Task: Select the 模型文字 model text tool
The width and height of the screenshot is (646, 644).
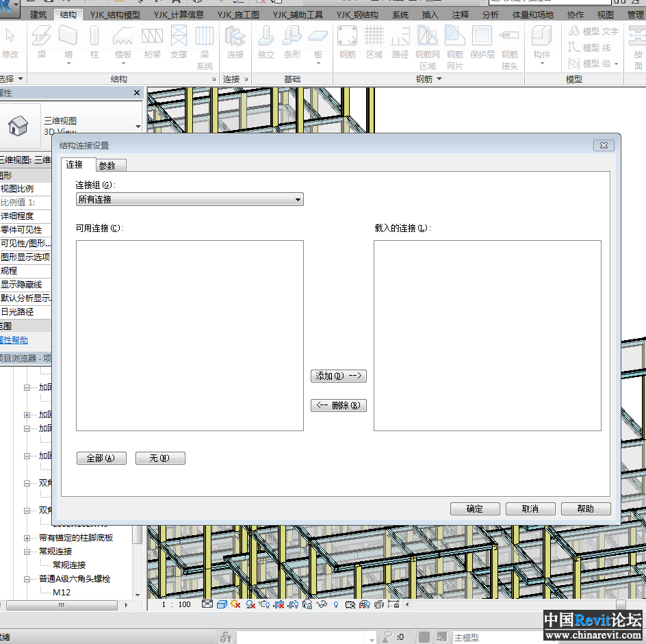Action: [593, 31]
